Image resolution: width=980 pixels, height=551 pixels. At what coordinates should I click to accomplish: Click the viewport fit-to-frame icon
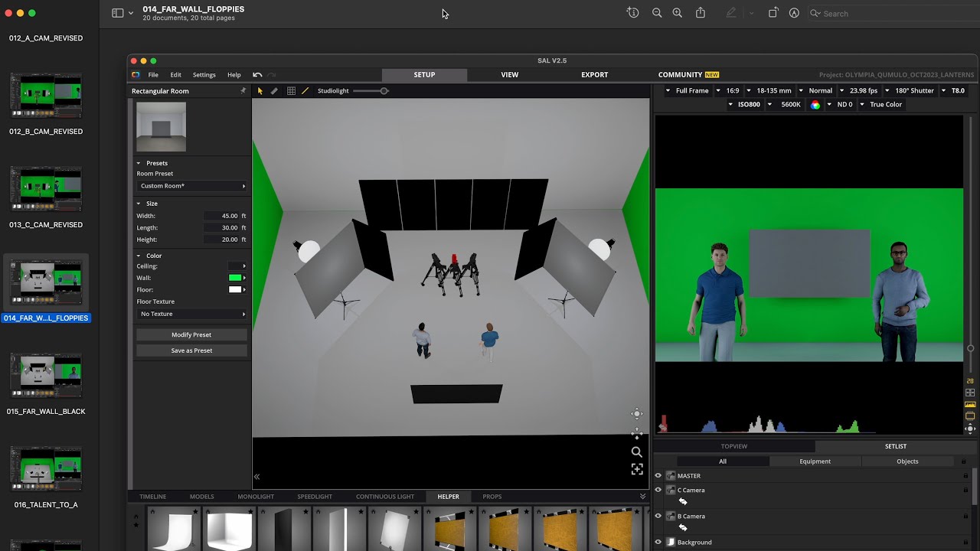[636, 469]
